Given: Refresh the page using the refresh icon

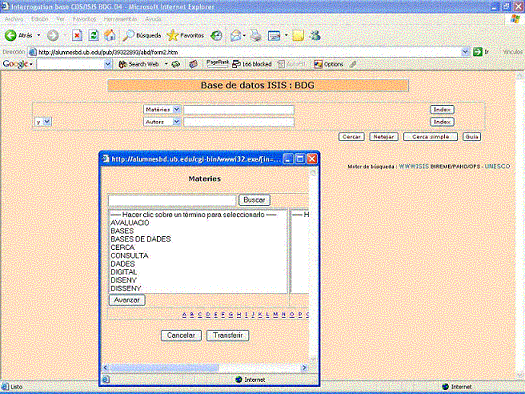Looking at the screenshot, I should click(93, 35).
